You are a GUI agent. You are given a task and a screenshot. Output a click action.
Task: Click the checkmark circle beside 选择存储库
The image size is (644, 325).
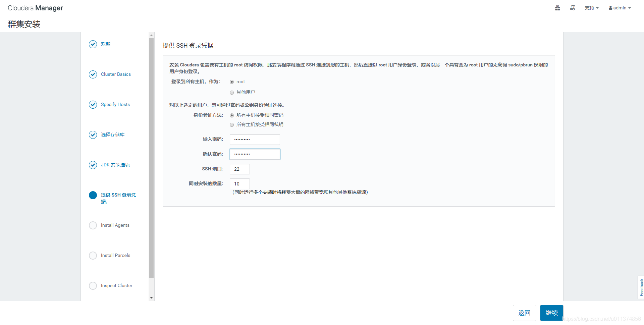tap(93, 135)
